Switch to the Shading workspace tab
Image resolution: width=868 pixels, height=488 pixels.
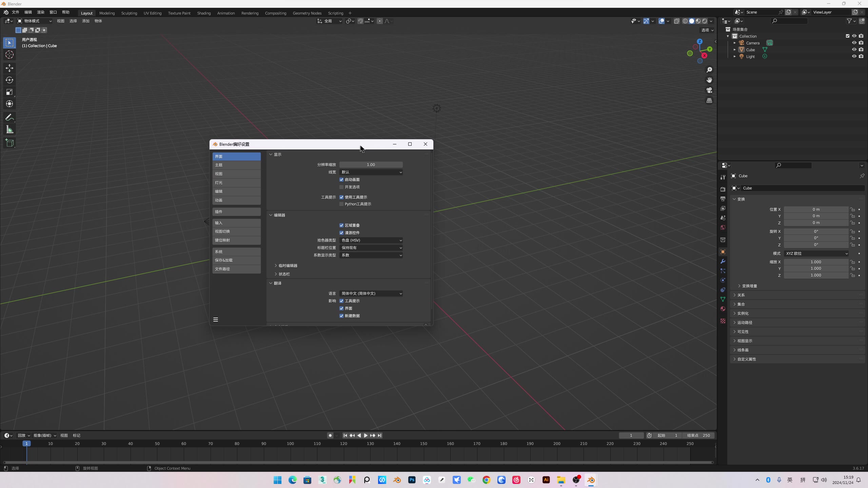coord(204,13)
